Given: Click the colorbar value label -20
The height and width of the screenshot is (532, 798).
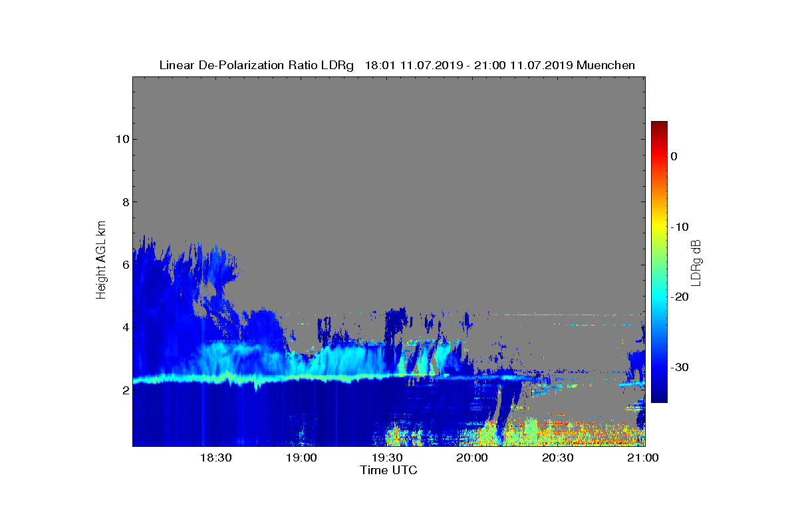Looking at the screenshot, I should point(679,297).
